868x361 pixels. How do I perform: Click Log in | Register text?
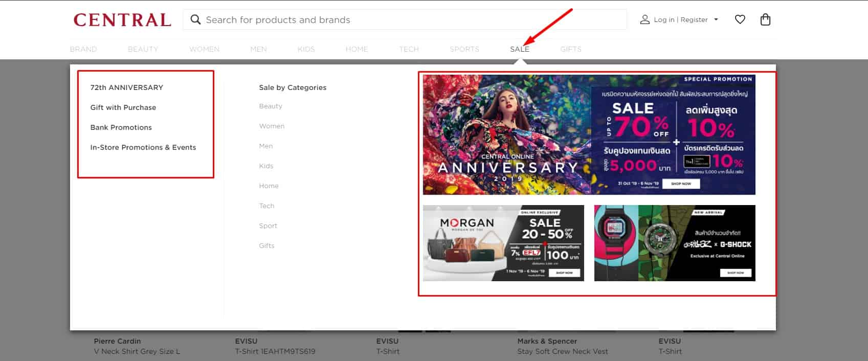pyautogui.click(x=681, y=19)
